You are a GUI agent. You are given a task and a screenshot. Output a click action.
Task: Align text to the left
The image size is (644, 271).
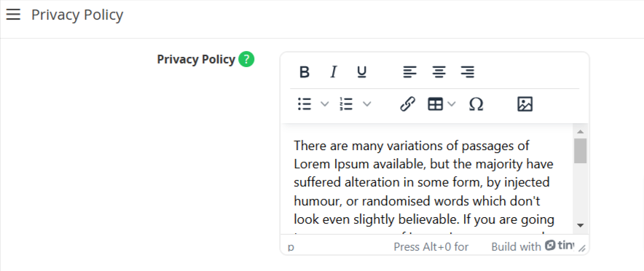pyautogui.click(x=409, y=72)
